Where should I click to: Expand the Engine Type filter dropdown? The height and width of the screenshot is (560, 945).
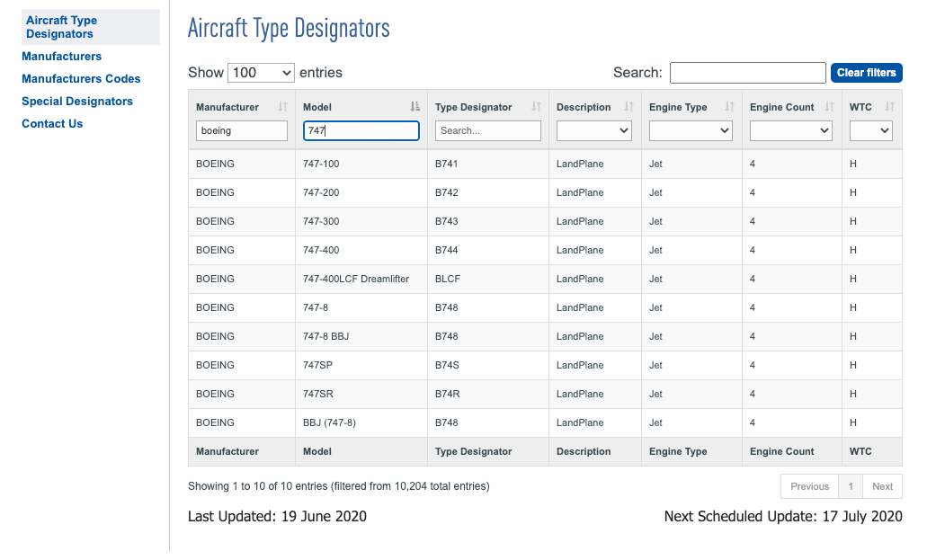[x=691, y=131]
